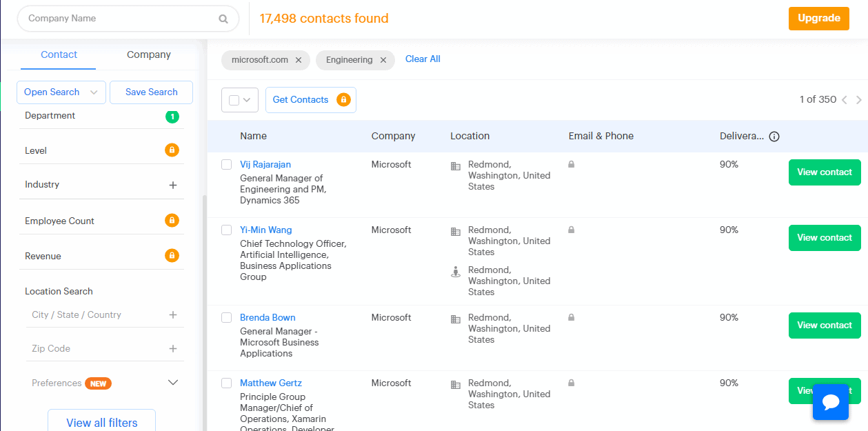Viewport: 868px width, 431px height.
Task: Clear all active filters via Clear All
Action: click(x=423, y=59)
